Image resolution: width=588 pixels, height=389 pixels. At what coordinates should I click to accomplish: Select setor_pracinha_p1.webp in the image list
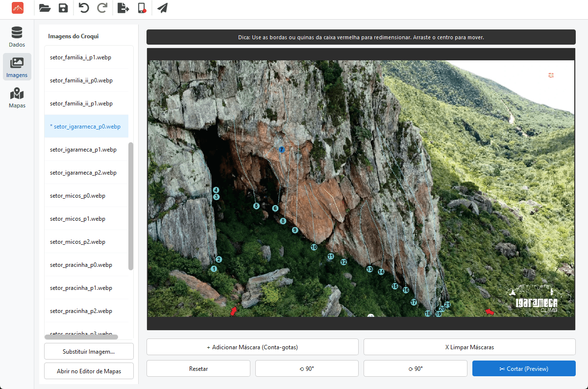tap(86, 288)
